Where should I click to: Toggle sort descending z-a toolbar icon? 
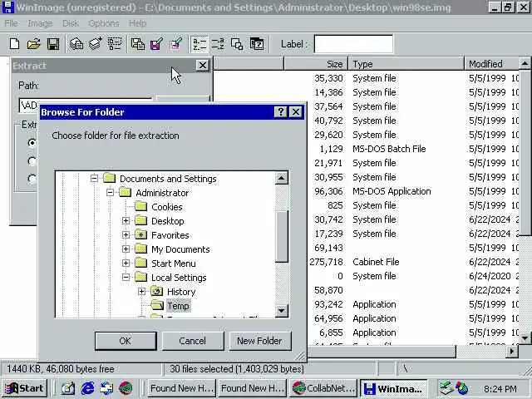(x=218, y=44)
